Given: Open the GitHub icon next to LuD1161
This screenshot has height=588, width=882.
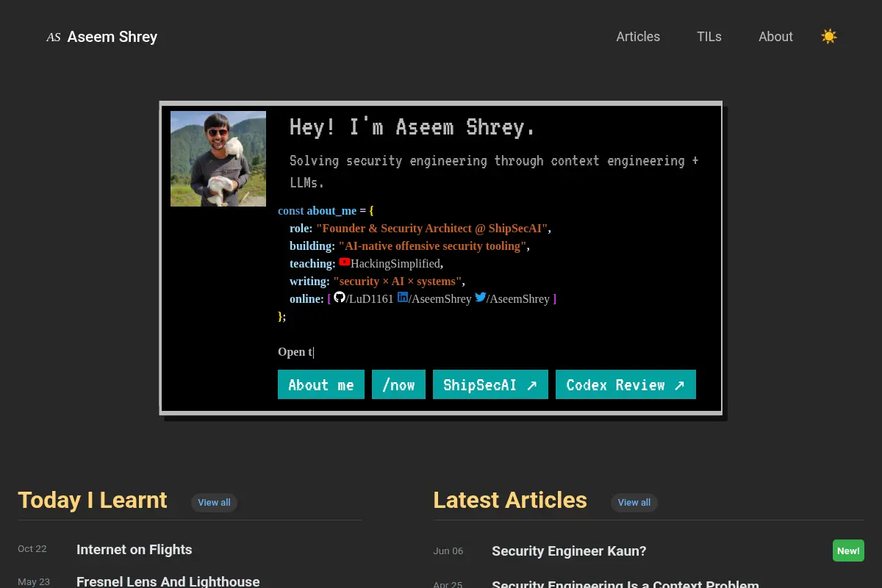Looking at the screenshot, I should (340, 297).
